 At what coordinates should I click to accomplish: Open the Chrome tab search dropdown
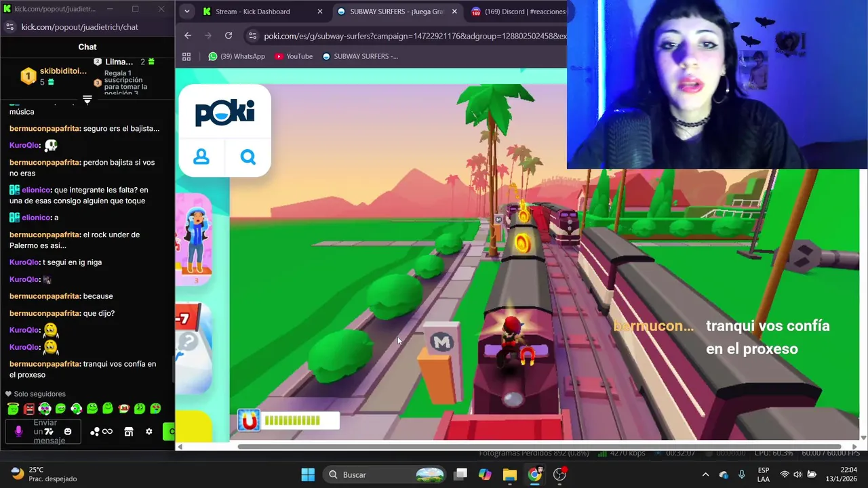[x=186, y=12]
